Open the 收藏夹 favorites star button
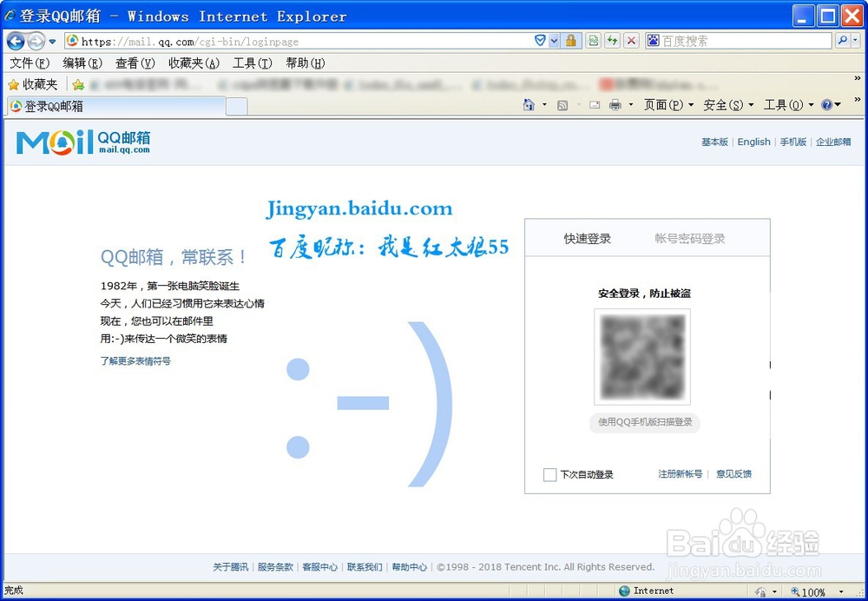 33,84
